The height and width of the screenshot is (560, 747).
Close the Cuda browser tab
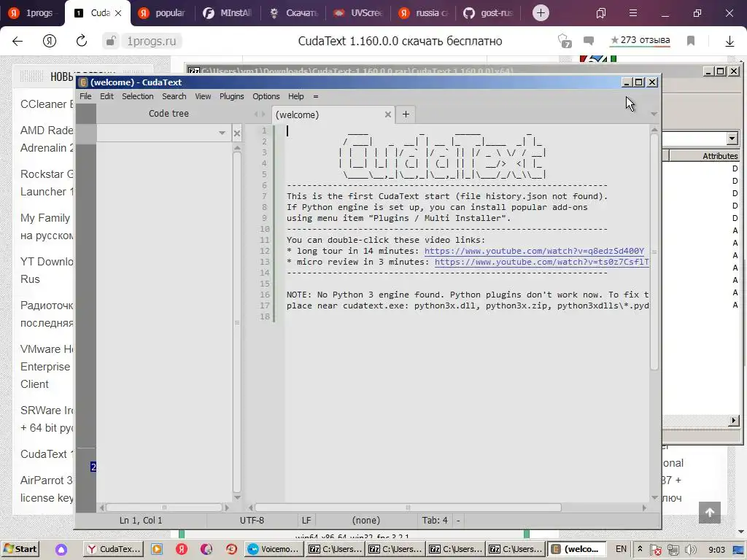coord(118,13)
